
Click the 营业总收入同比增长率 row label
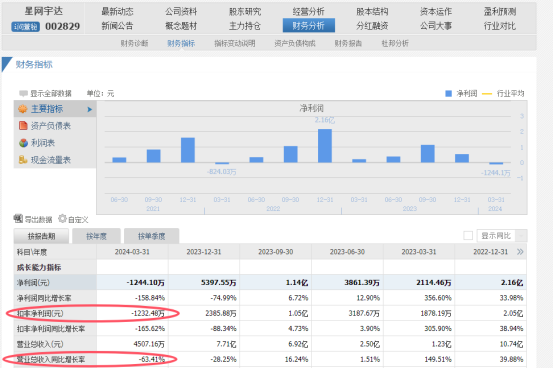51,359
